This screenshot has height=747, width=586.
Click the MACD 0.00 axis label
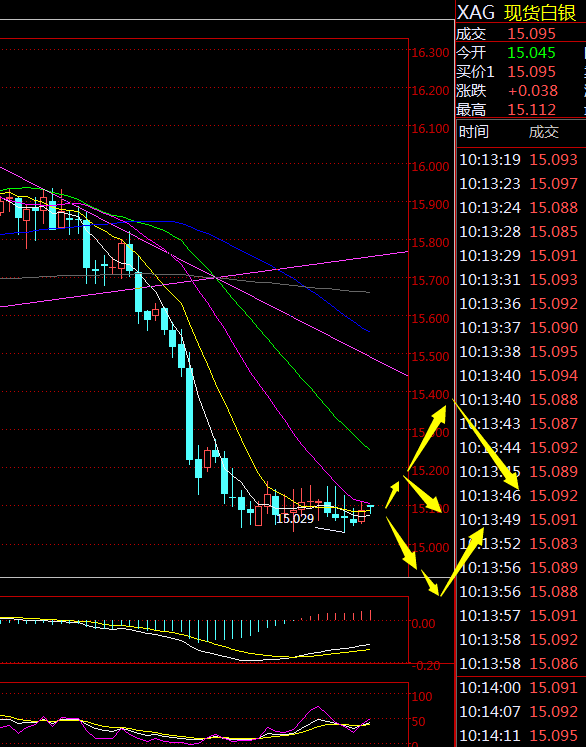point(423,624)
